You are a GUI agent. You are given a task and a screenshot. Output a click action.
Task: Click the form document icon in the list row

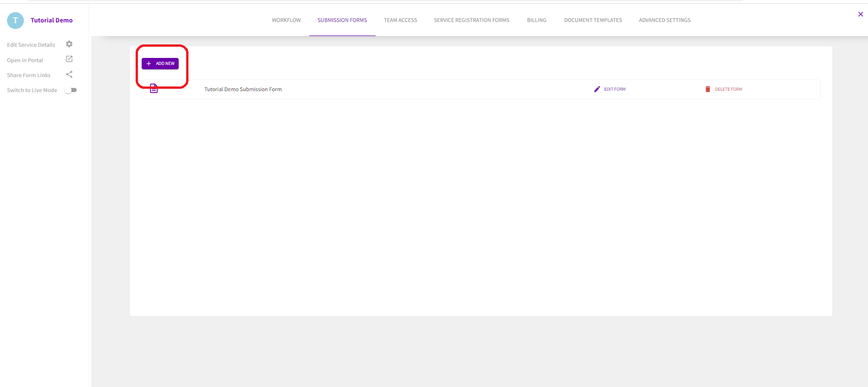(154, 89)
